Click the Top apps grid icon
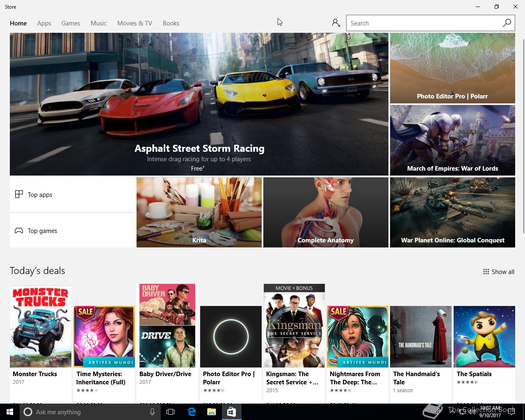 click(x=19, y=194)
